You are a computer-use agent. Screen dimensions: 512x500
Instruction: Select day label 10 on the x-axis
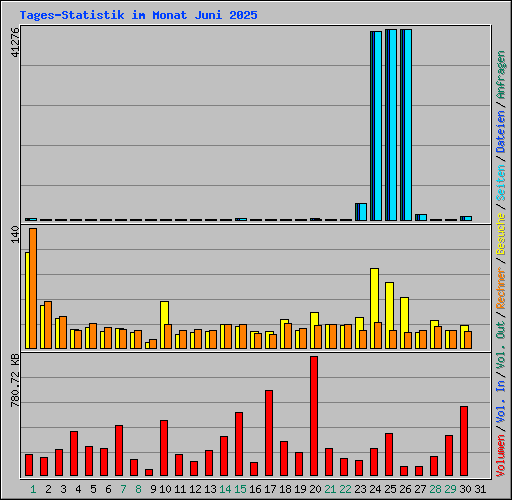165,489
